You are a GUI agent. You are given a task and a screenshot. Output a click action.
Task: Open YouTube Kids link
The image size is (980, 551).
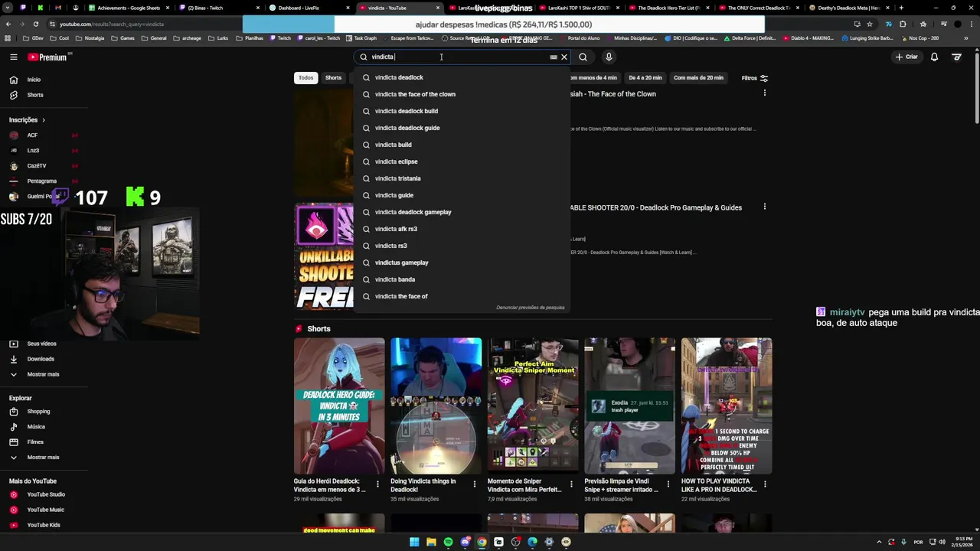tap(43, 525)
